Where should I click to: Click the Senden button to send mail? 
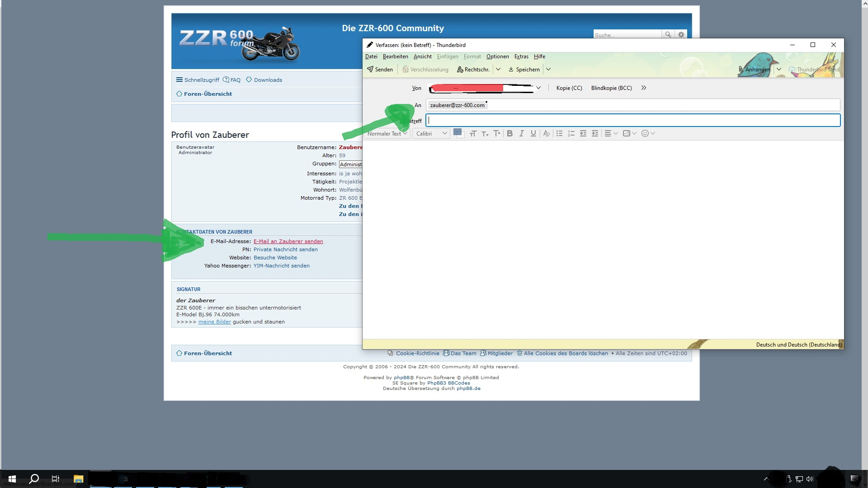click(380, 69)
